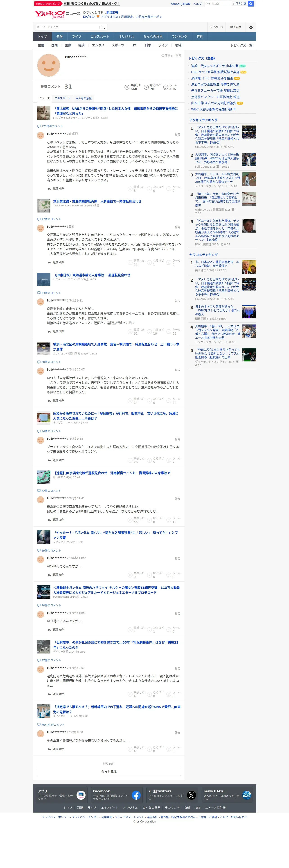The width and height of the screenshot is (289, 868).
Task: Open the 国際 category
Action: 68,46
